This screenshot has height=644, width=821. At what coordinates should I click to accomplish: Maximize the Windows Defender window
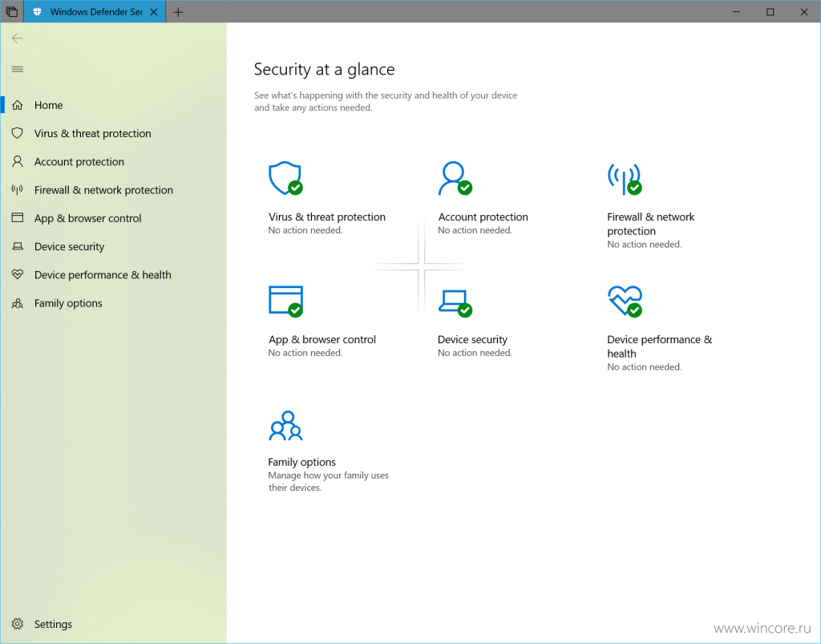(x=770, y=11)
